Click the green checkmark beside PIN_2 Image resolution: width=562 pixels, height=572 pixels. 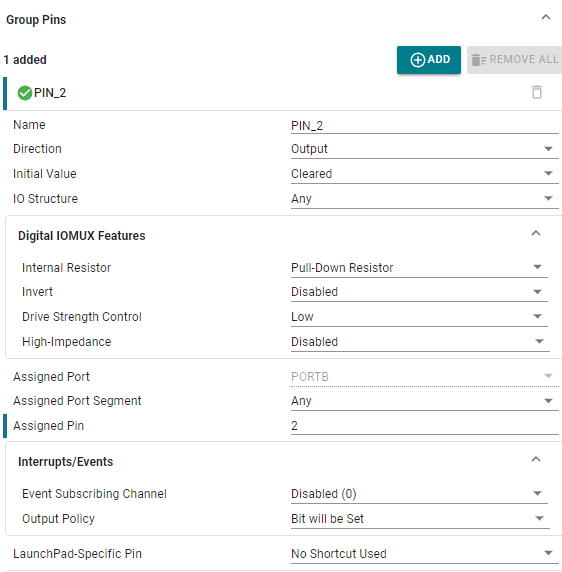click(25, 93)
